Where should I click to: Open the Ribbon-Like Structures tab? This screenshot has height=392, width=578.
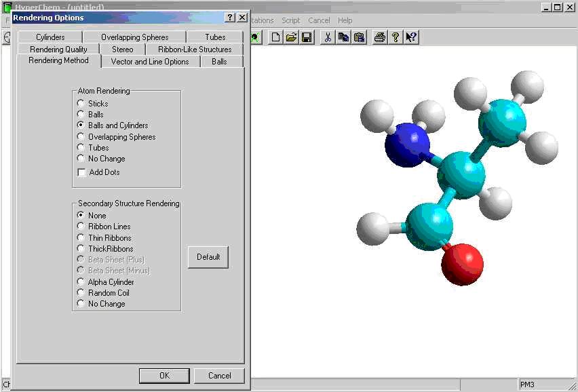point(195,49)
